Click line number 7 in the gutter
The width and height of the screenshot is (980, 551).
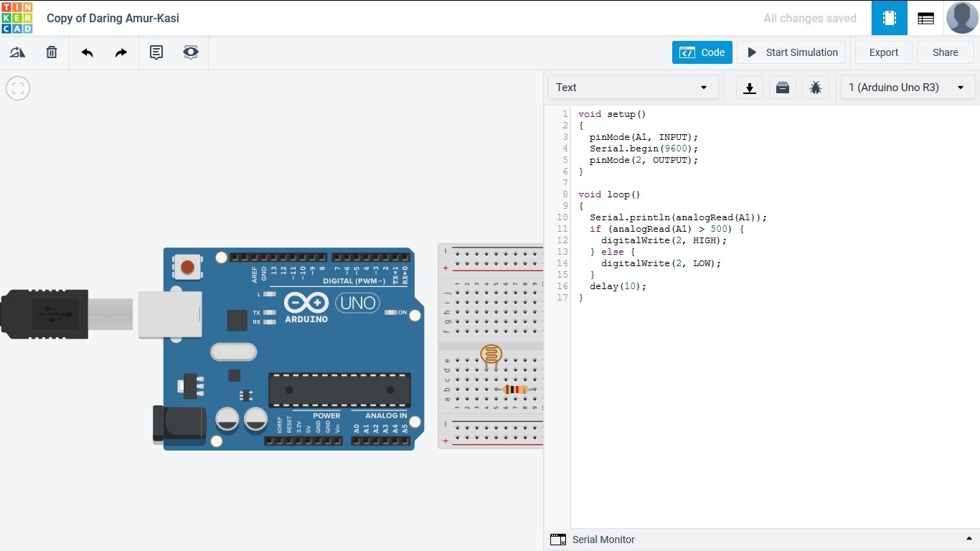565,183
